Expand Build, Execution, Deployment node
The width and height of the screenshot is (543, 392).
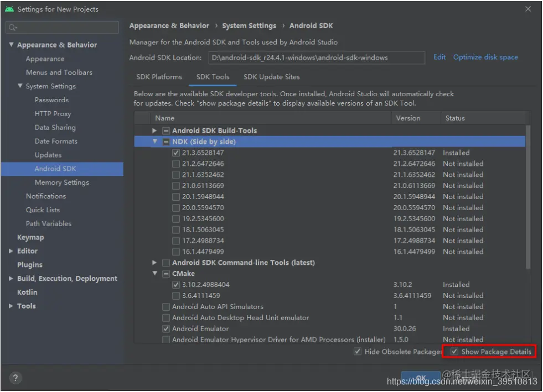[11, 279]
